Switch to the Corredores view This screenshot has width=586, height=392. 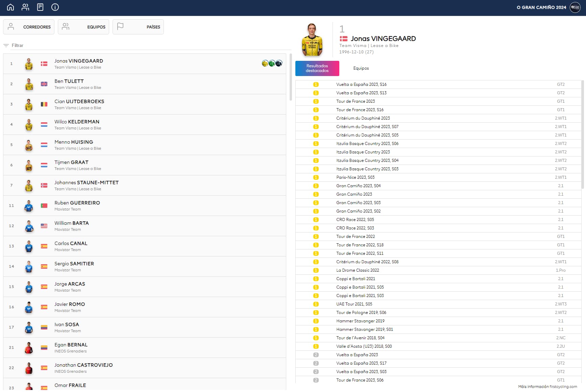click(x=29, y=27)
